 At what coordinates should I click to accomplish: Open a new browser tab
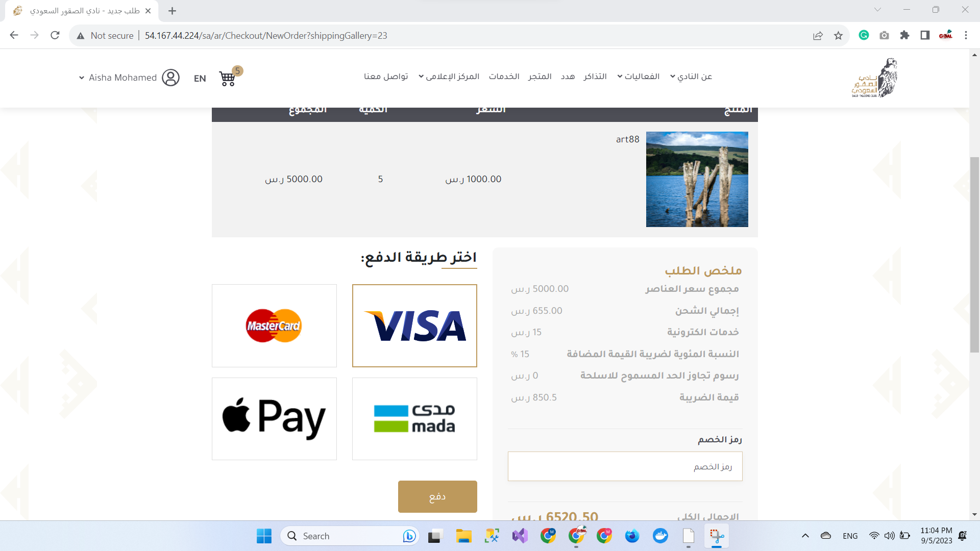pos(173,11)
